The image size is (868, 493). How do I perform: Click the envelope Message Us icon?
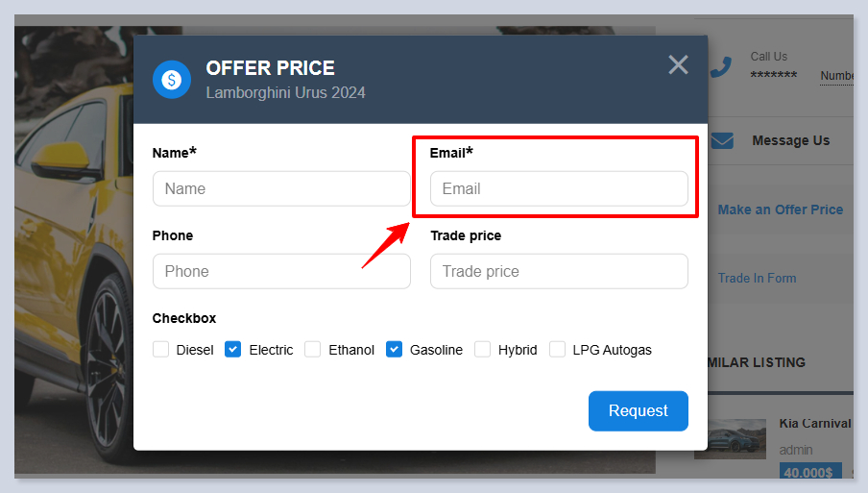coord(722,141)
